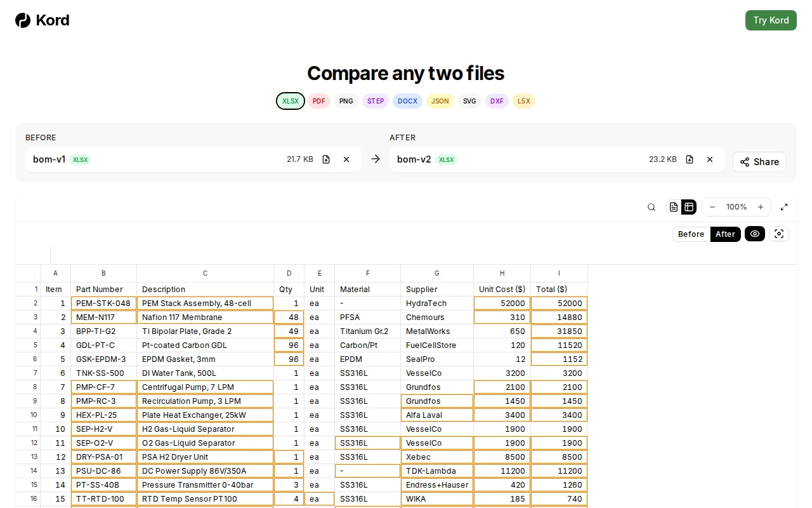Select the PNG file type chip
Screen dimensions: 812x508
tap(346, 101)
